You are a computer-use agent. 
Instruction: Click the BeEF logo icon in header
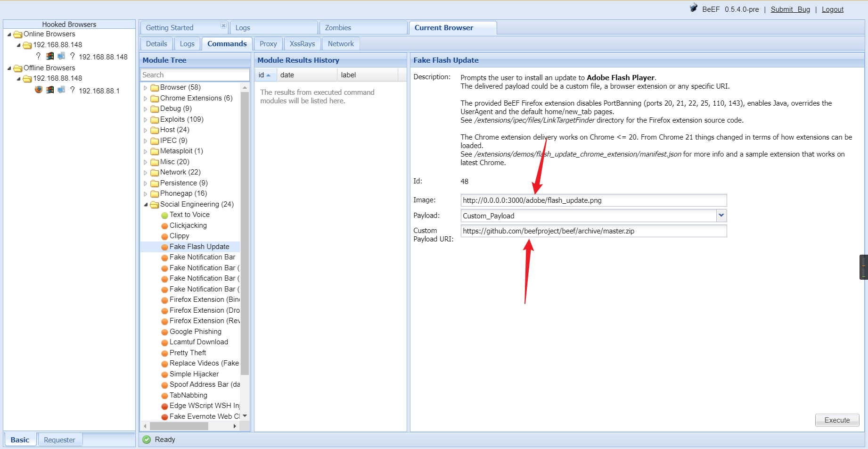point(694,8)
